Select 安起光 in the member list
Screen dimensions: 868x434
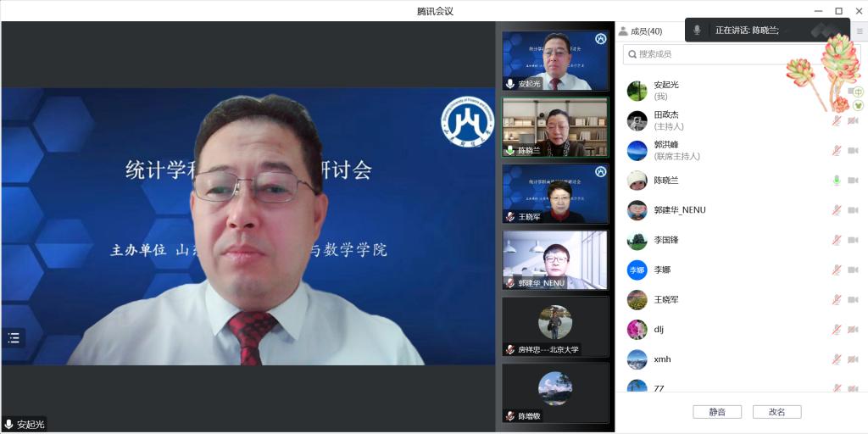(666, 91)
